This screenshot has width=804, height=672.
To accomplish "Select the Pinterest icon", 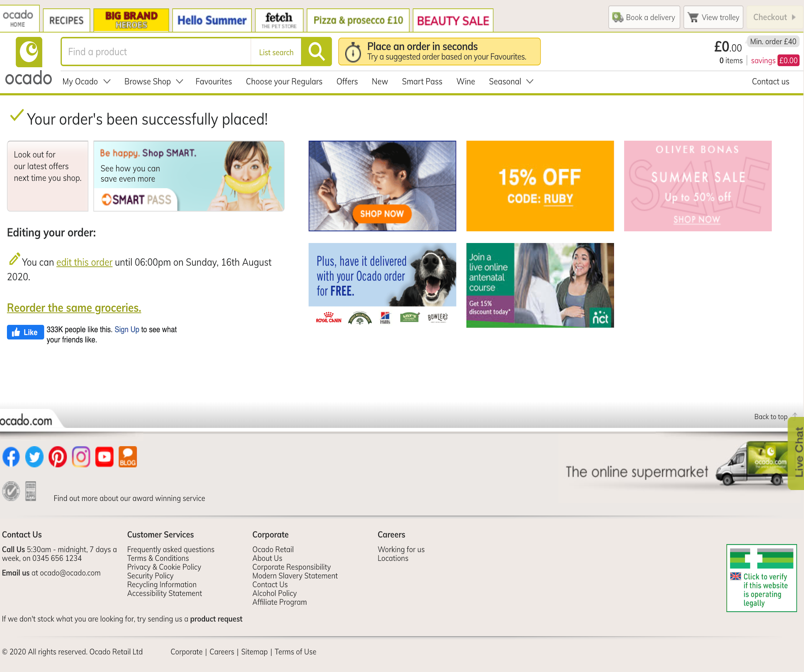I will pyautogui.click(x=57, y=456).
